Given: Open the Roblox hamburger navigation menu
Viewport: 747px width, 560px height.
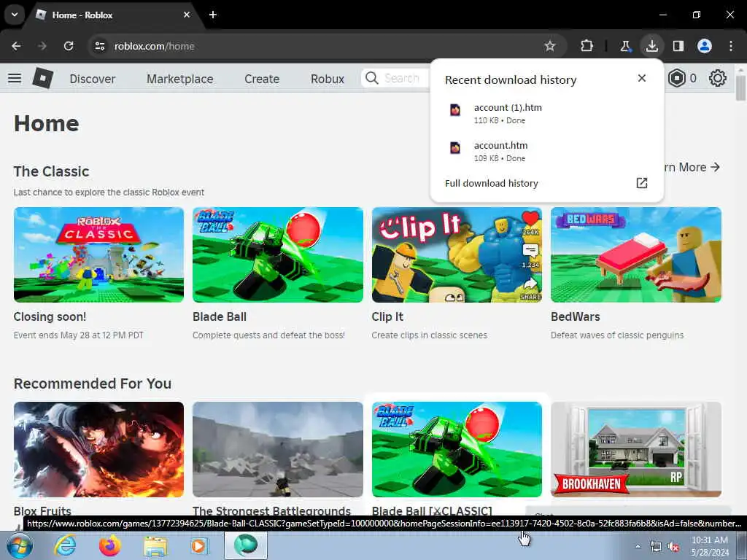Looking at the screenshot, I should point(15,78).
